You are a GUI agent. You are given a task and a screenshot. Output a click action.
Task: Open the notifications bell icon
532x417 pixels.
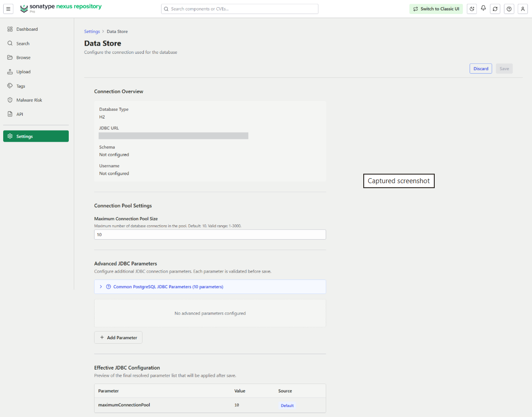[x=483, y=8]
